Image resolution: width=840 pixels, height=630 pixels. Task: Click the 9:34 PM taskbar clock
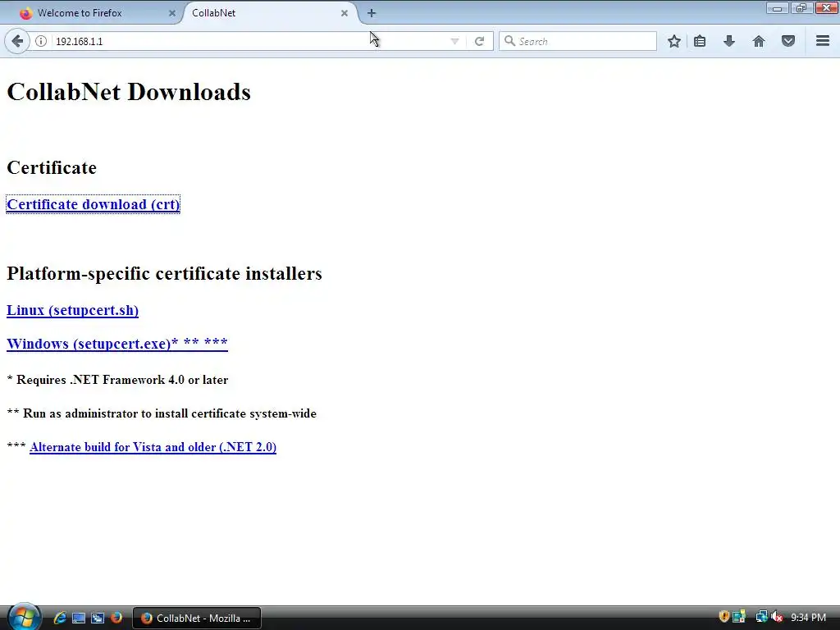pyautogui.click(x=808, y=618)
